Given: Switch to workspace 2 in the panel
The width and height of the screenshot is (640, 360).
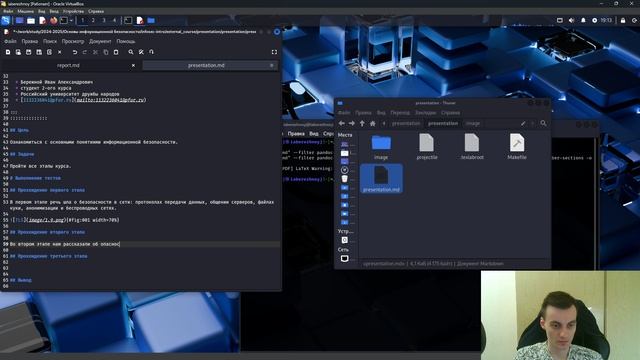Looking at the screenshot, I should (x=93, y=20).
